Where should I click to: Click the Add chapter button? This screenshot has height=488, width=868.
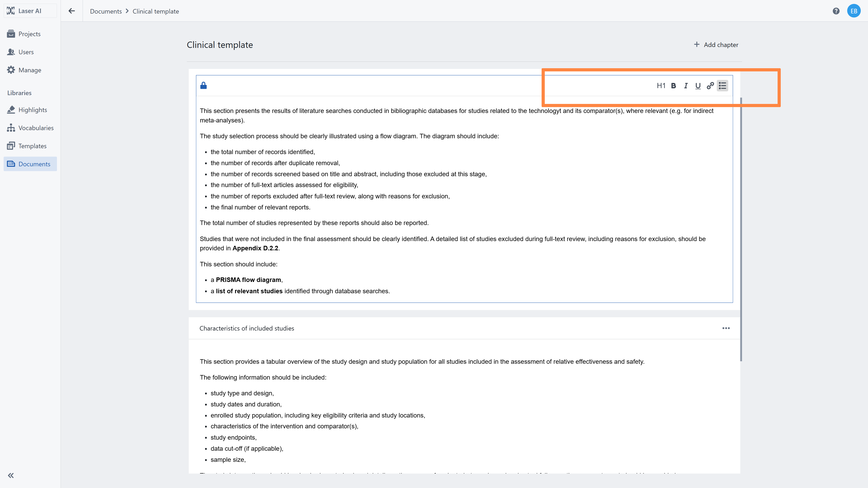(716, 45)
